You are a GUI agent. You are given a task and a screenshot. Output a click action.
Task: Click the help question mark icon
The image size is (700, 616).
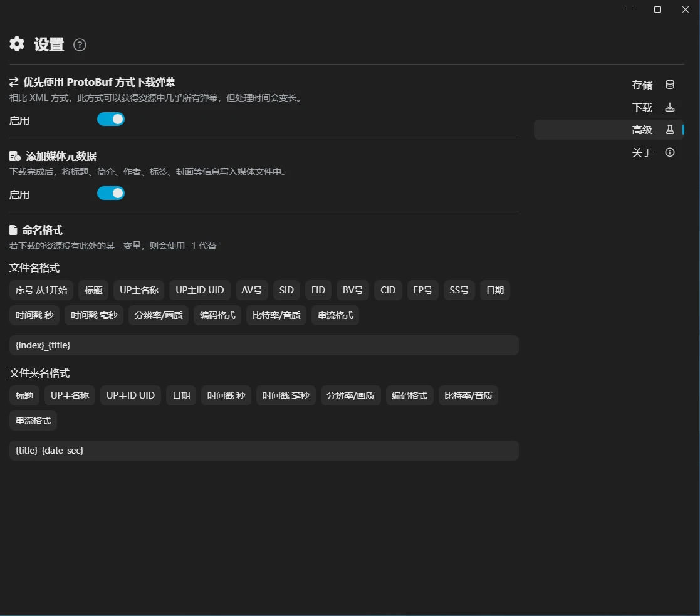point(80,44)
